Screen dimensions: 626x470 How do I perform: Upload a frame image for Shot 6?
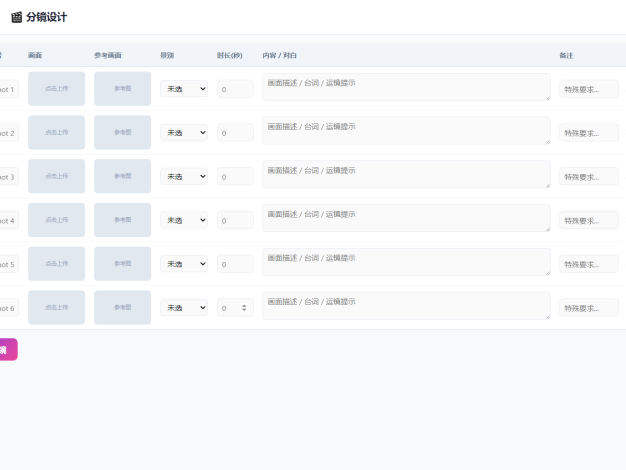56,307
